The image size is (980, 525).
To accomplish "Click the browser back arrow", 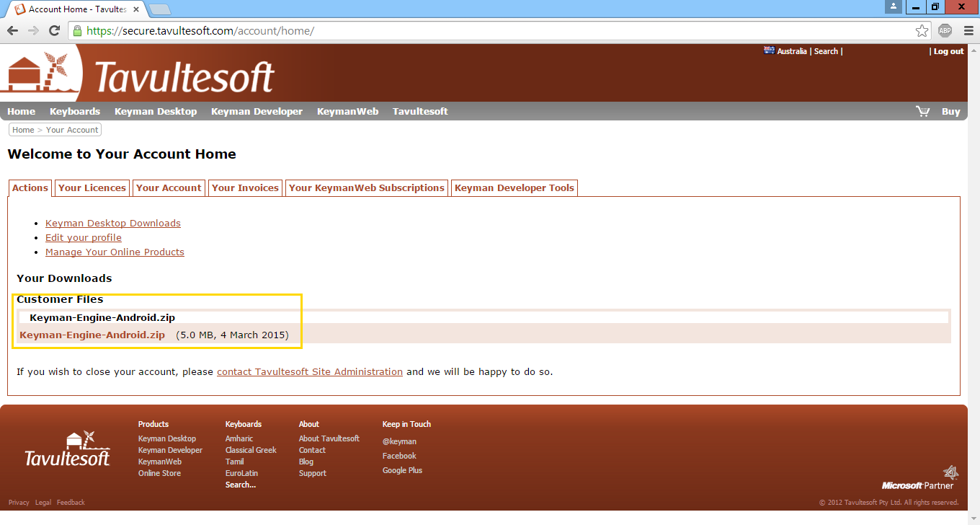I will pyautogui.click(x=12, y=31).
